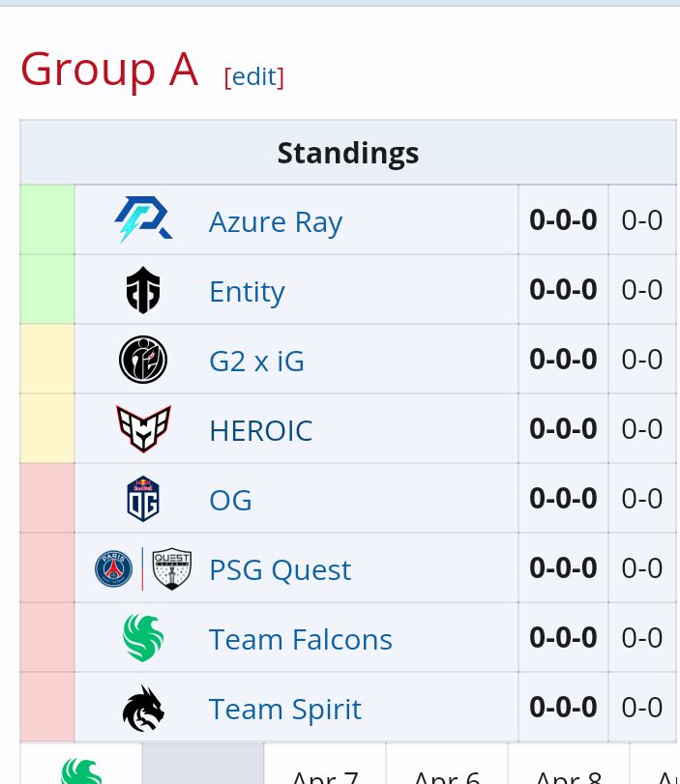Click the Azure Ray team logo
The height and width of the screenshot is (784, 680).
(x=143, y=220)
